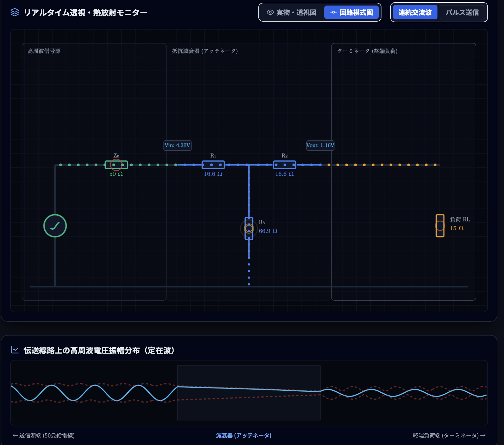Click the orange 負荷 RL load resistor symbol
Screen dimensions: 504x445
440,226
